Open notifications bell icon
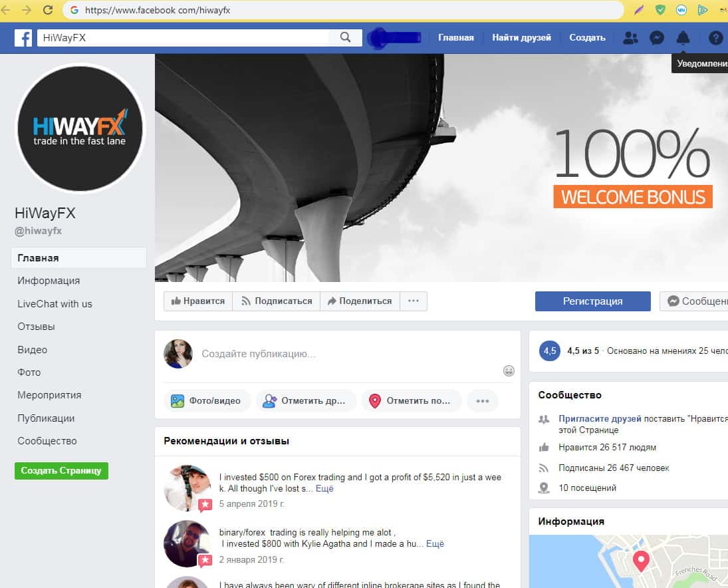Screen dimensions: 728x588 point(683,38)
